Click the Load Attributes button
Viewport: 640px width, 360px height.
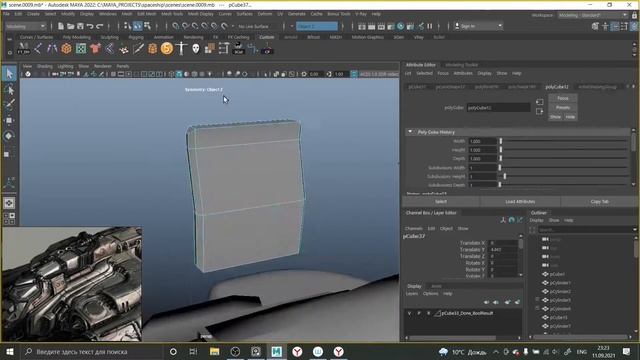[520, 201]
